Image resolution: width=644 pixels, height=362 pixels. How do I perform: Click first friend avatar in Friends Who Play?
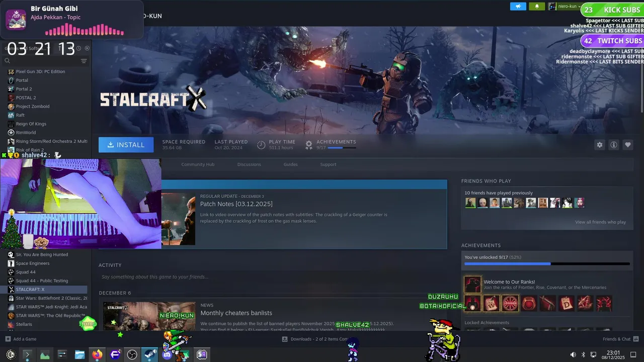tap(470, 203)
